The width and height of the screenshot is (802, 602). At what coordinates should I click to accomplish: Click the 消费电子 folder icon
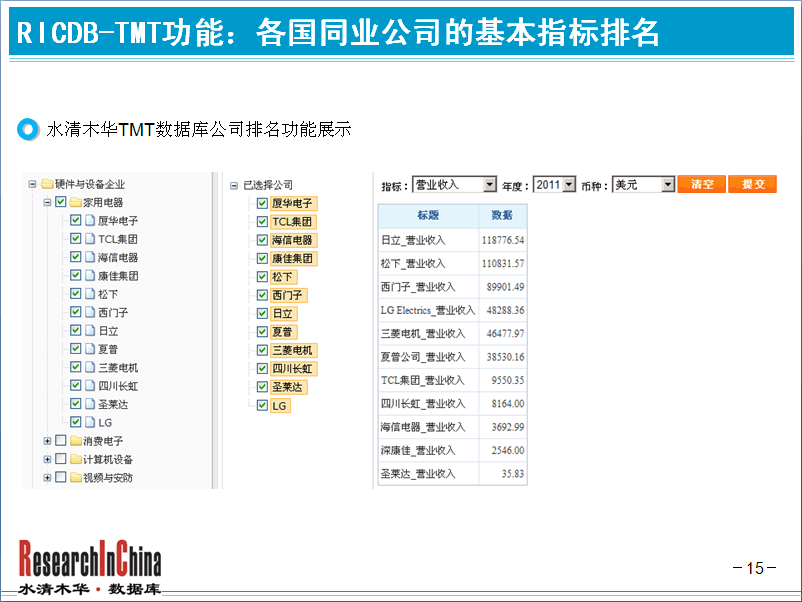point(76,441)
